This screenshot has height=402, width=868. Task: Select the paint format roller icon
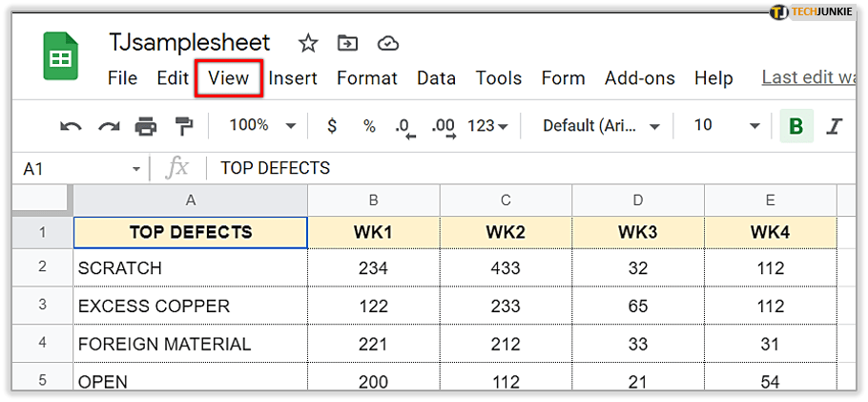[183, 126]
